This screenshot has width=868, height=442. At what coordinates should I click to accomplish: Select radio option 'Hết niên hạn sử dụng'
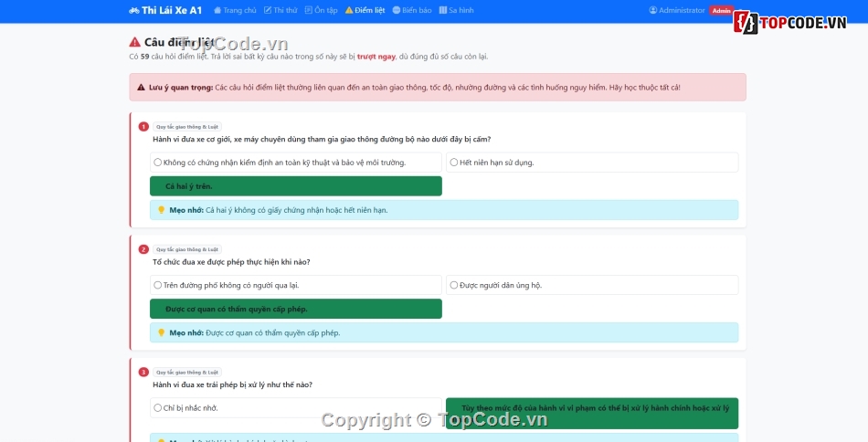click(454, 163)
